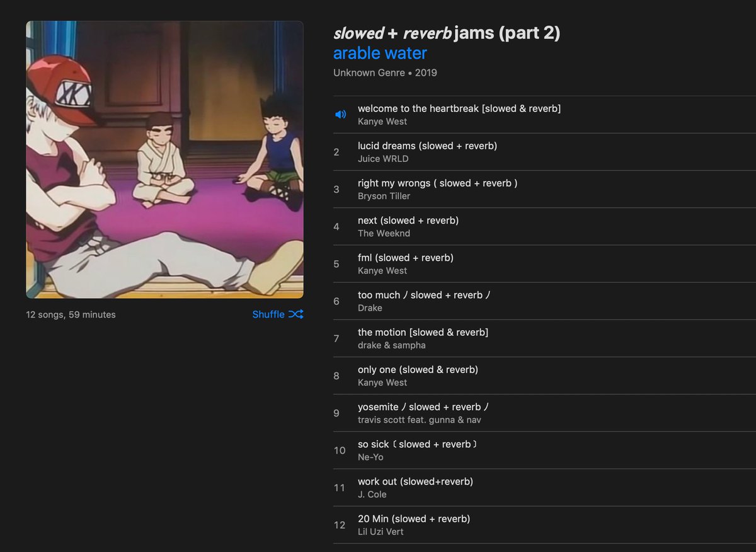
Task: Click the Unknown Genre • 2019 text
Action: click(x=385, y=72)
